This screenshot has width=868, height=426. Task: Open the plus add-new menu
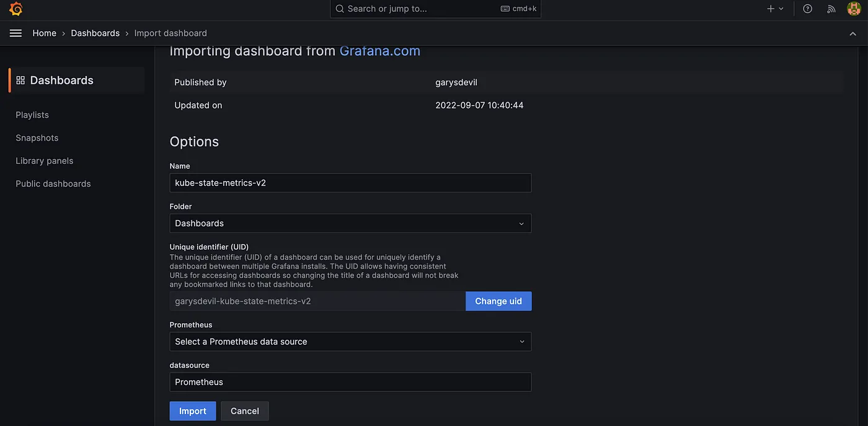(x=775, y=9)
